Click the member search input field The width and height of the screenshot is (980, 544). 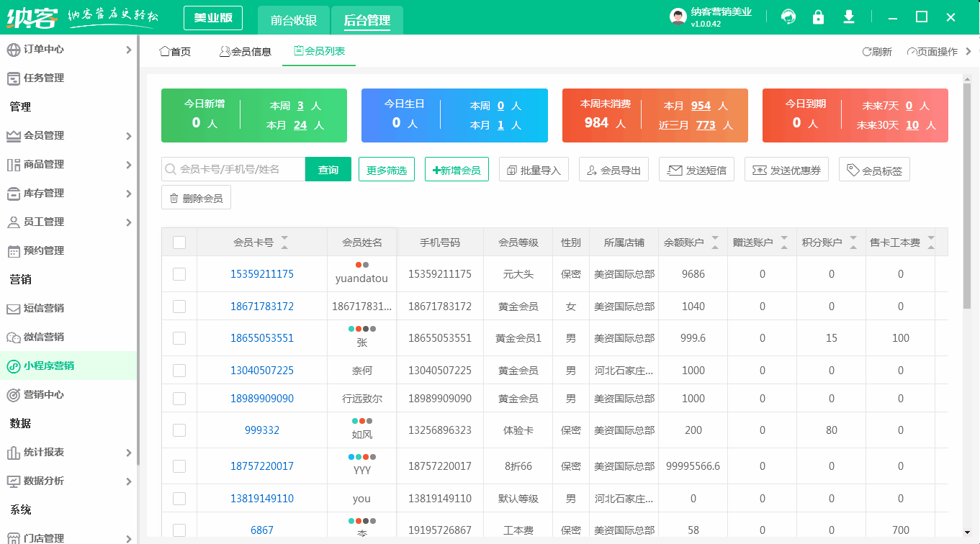click(230, 169)
